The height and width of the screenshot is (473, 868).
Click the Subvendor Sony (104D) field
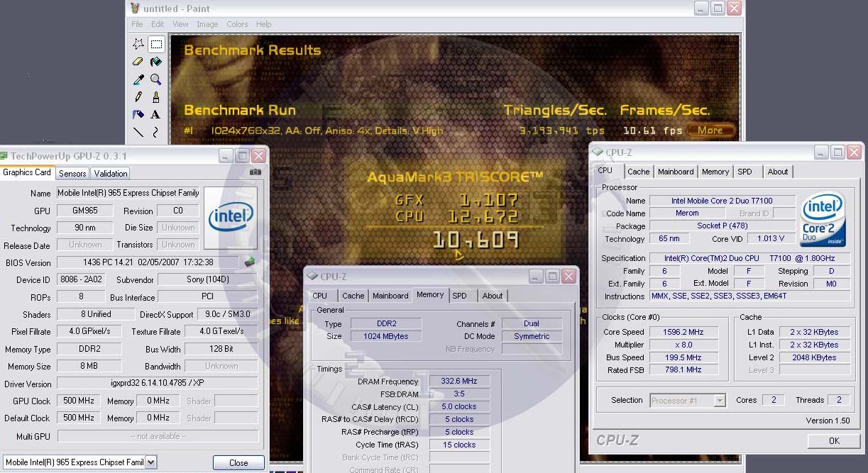pos(207,279)
